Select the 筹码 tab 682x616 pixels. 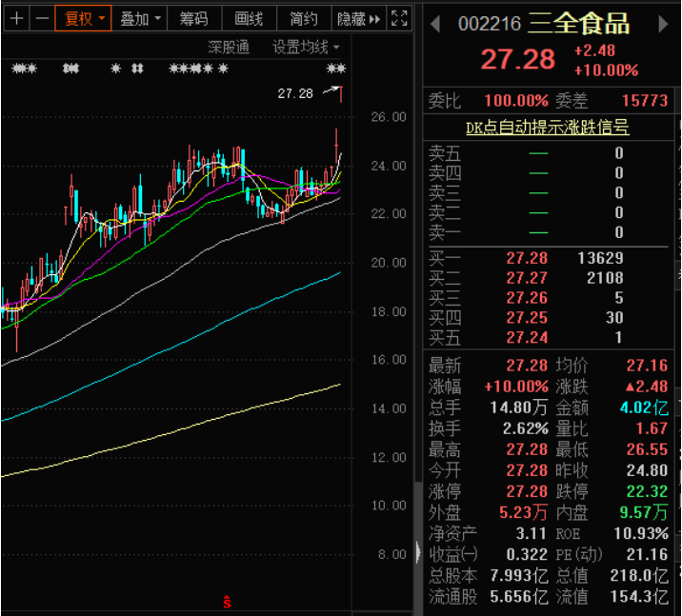tap(194, 18)
